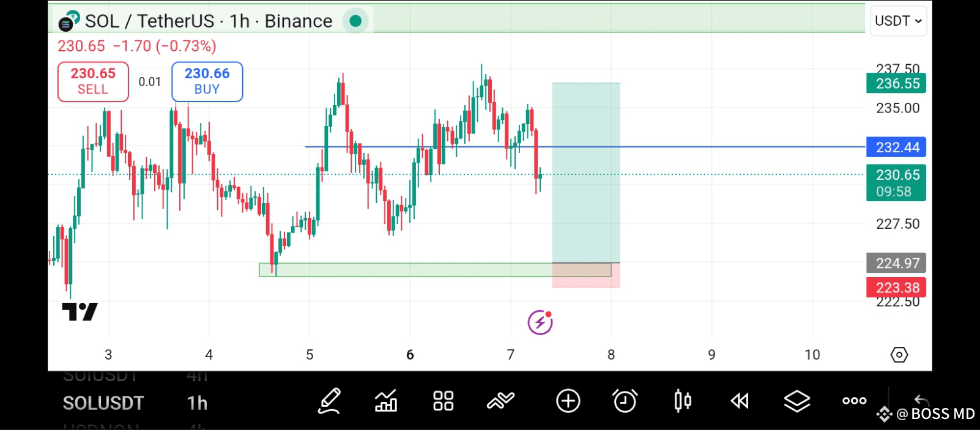Image resolution: width=980 pixels, height=430 pixels.
Task: Click the -1.70 (-0.73%) change text
Action: tap(165, 46)
